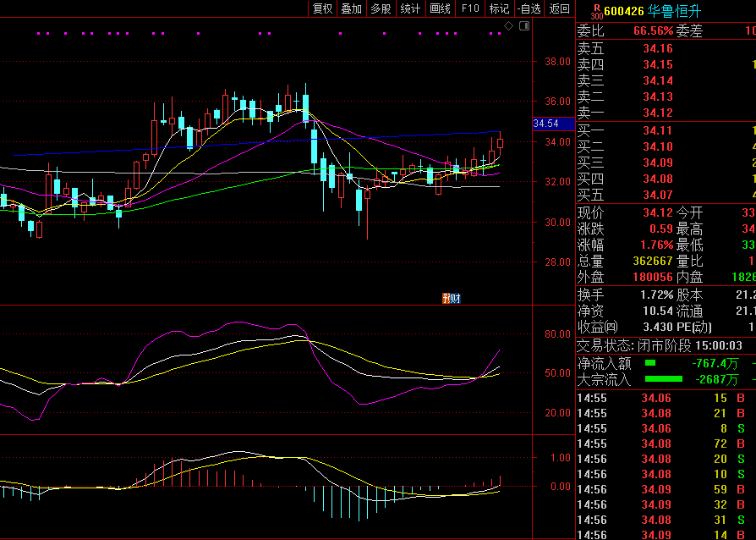Click the 收益(四) value 3.430
756x540 pixels.
coord(658,327)
